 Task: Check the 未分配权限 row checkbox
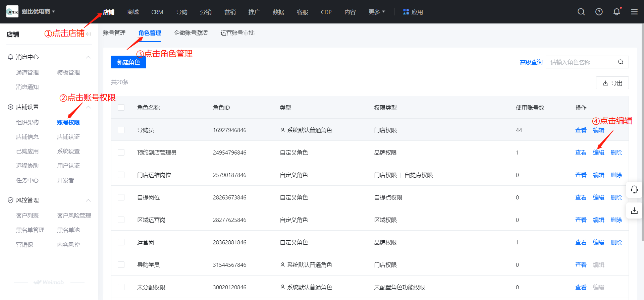click(x=121, y=287)
